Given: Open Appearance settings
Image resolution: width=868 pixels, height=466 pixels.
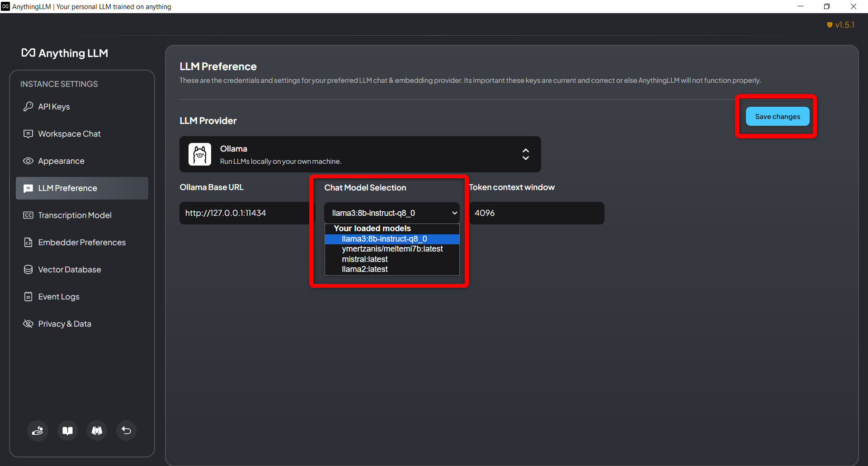Looking at the screenshot, I should pyautogui.click(x=61, y=161).
